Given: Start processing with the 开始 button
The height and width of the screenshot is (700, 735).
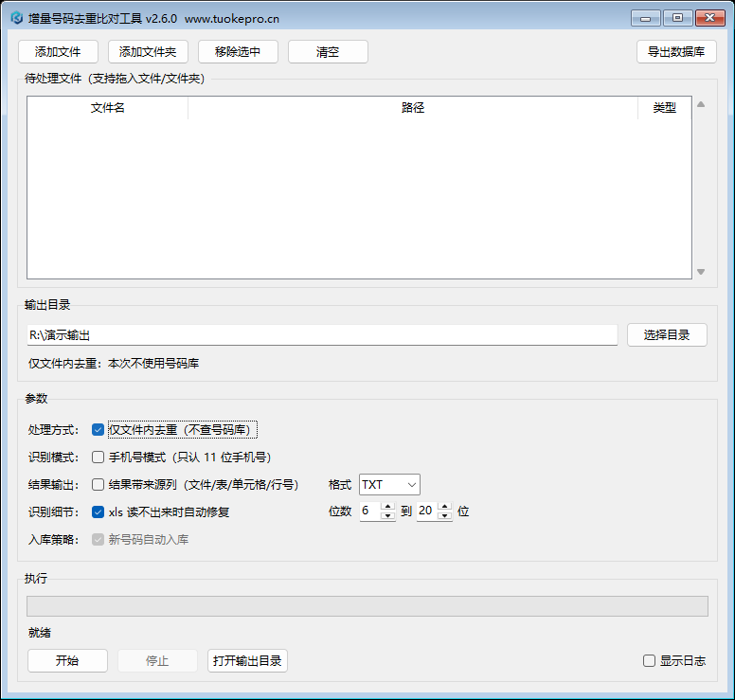Looking at the screenshot, I should point(67,660).
